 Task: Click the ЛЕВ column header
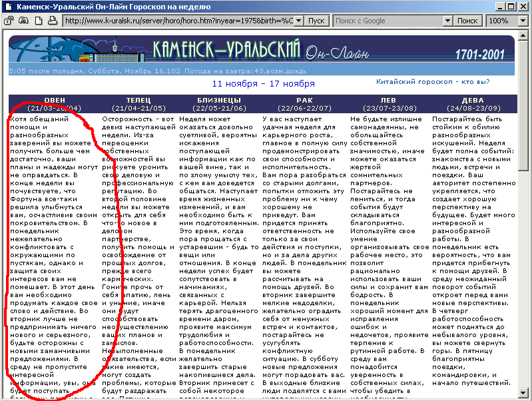(x=388, y=100)
